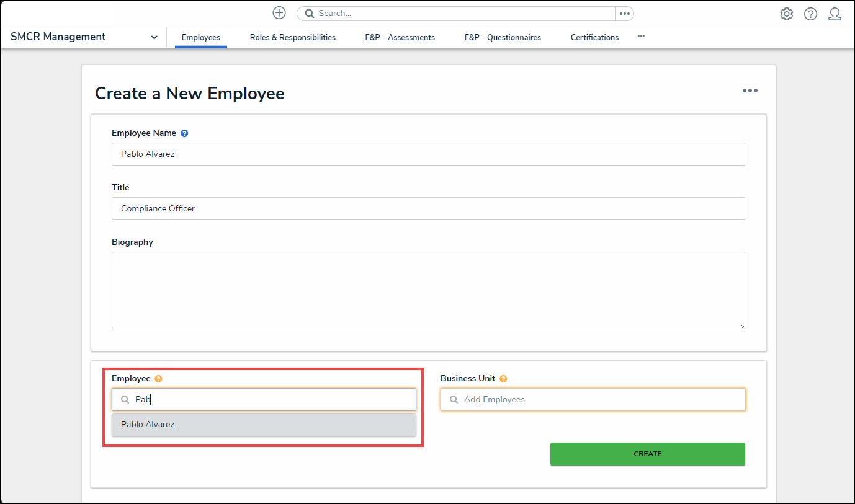Select Pablo Alvarez from the suggestion list
This screenshot has width=855, height=504.
(263, 424)
